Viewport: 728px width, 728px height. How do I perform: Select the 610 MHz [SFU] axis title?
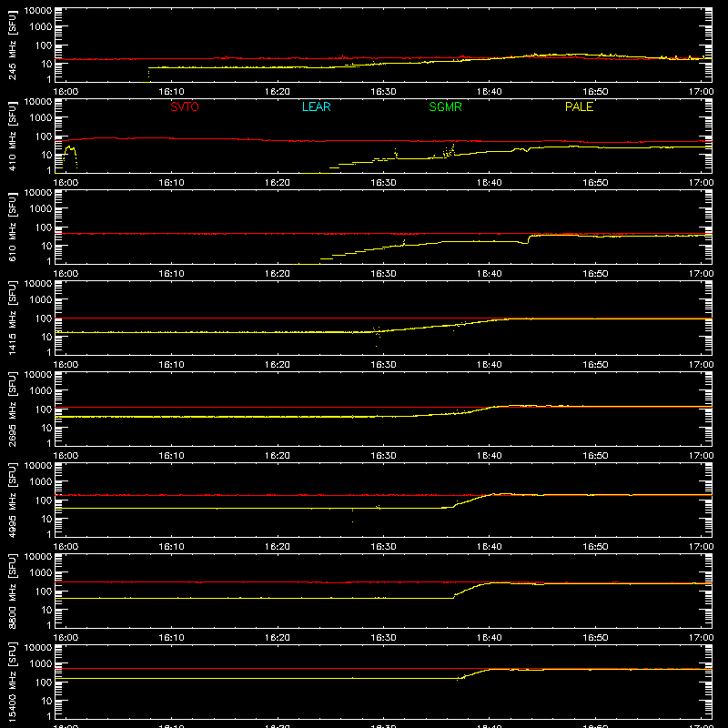coord(12,227)
